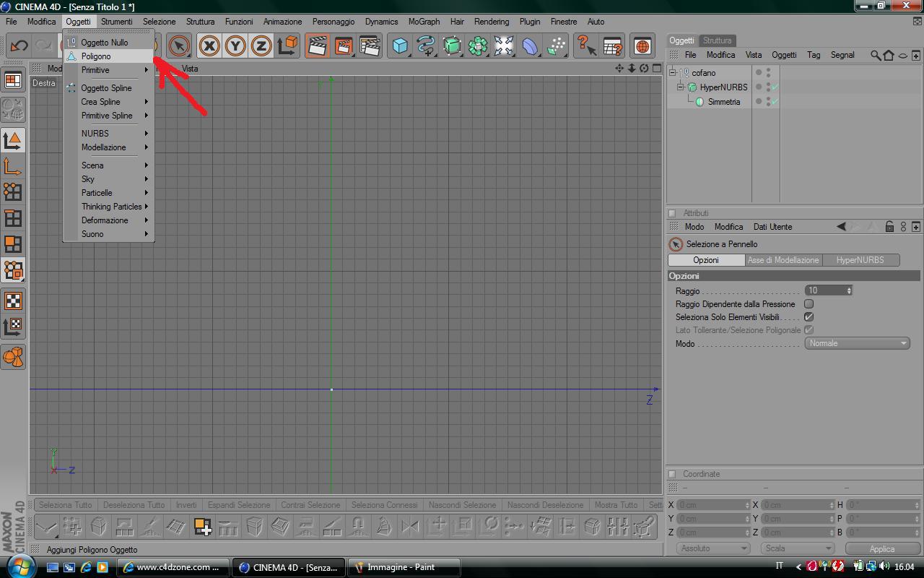This screenshot has height=578, width=924.
Task: Collapse the cofano tree node
Action: (x=673, y=73)
